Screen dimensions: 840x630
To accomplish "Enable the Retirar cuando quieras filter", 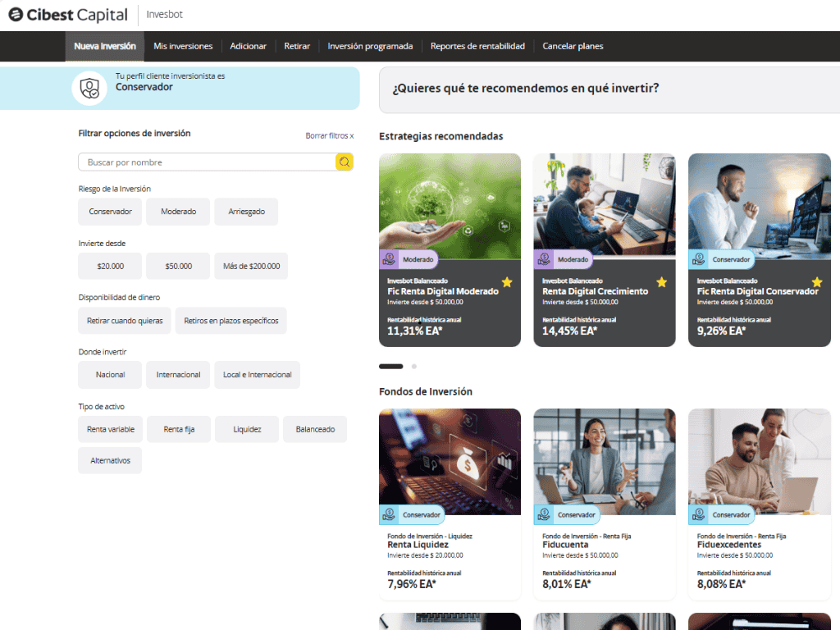I will point(124,321).
